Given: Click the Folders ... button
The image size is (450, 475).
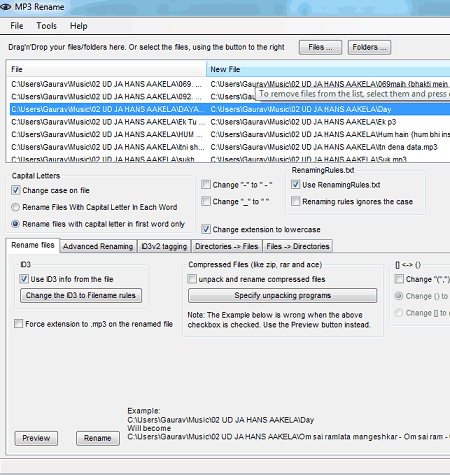Looking at the screenshot, I should 369,47.
